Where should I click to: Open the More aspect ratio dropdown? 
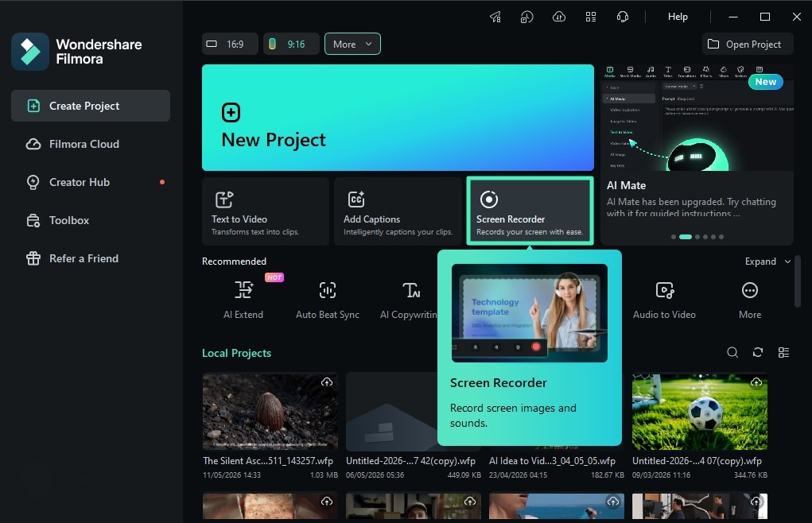tap(352, 44)
